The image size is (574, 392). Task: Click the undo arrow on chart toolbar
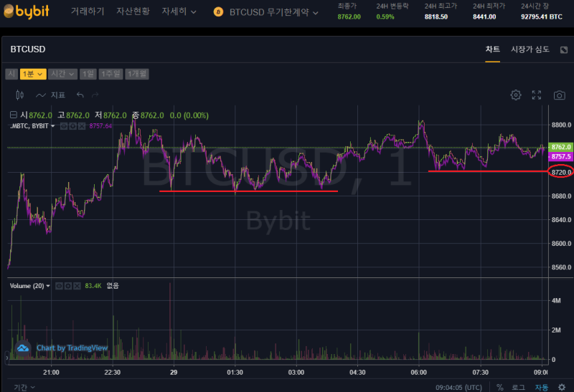(80, 95)
